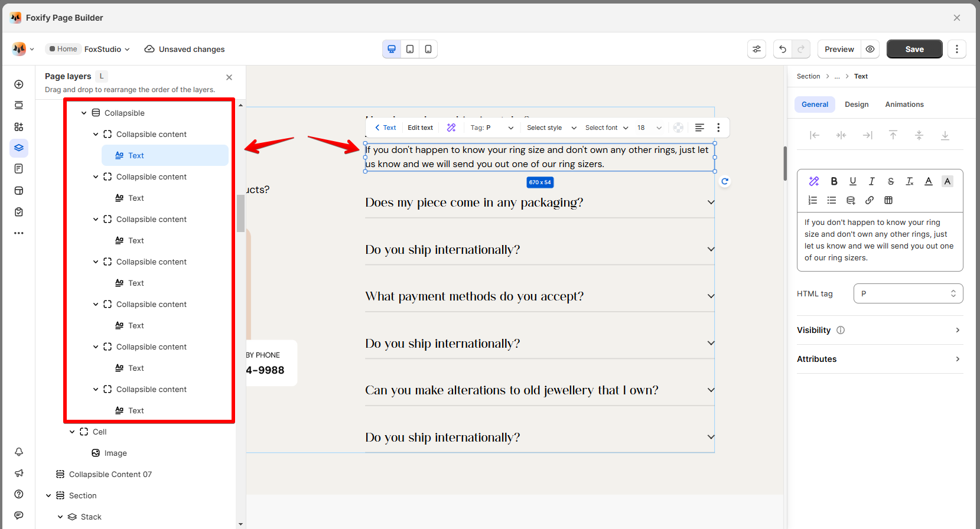Expand the Attributes settings row

coord(880,359)
